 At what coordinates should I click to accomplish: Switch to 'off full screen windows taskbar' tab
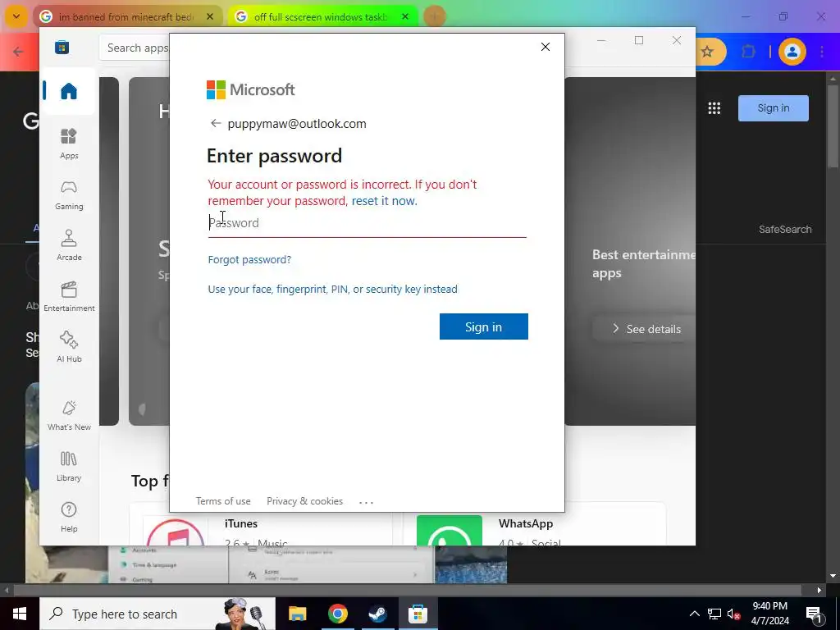click(x=320, y=17)
